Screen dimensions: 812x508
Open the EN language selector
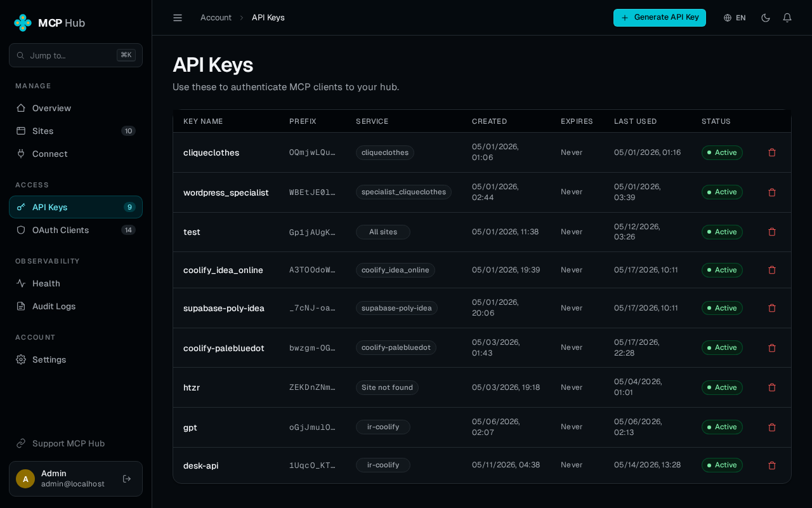click(735, 18)
